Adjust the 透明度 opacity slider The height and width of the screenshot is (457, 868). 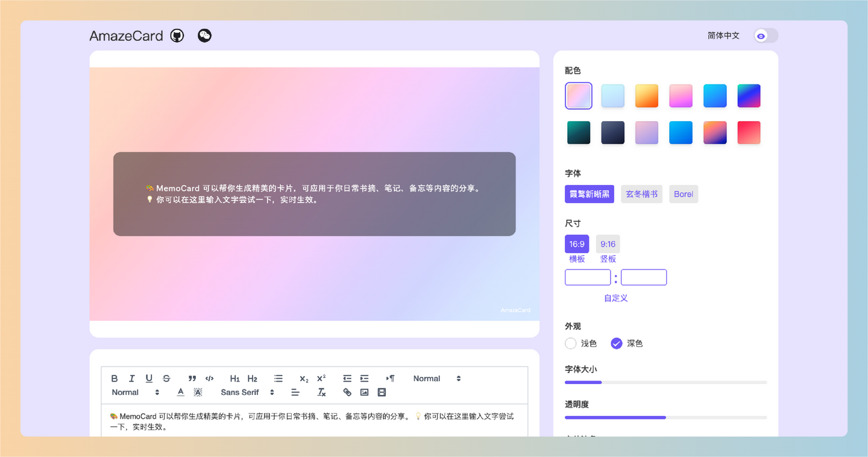(x=665, y=417)
